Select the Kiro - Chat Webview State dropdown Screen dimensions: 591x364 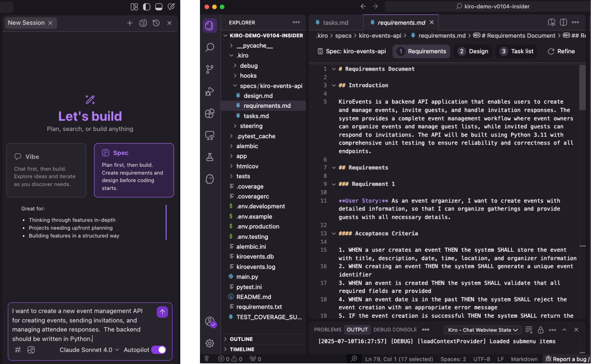coord(482,330)
